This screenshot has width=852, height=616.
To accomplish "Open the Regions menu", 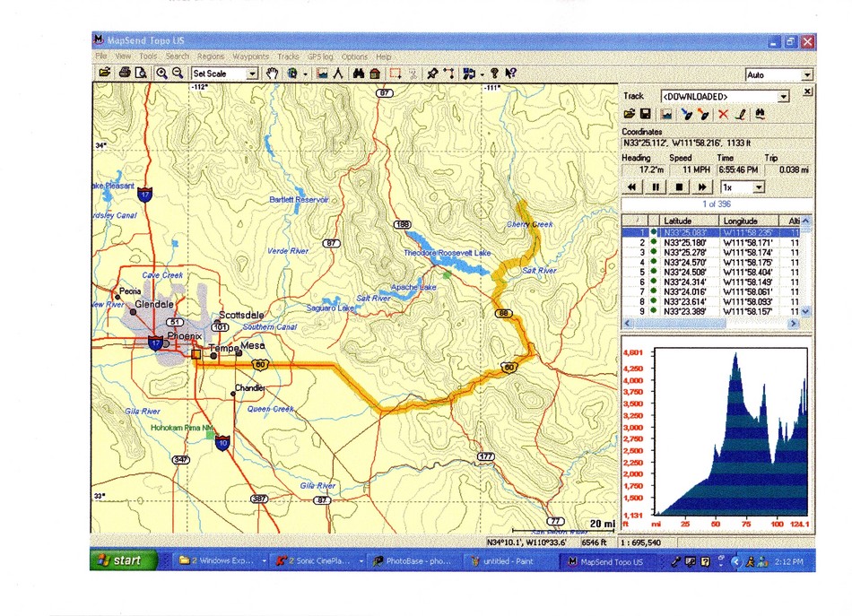I will (x=210, y=56).
